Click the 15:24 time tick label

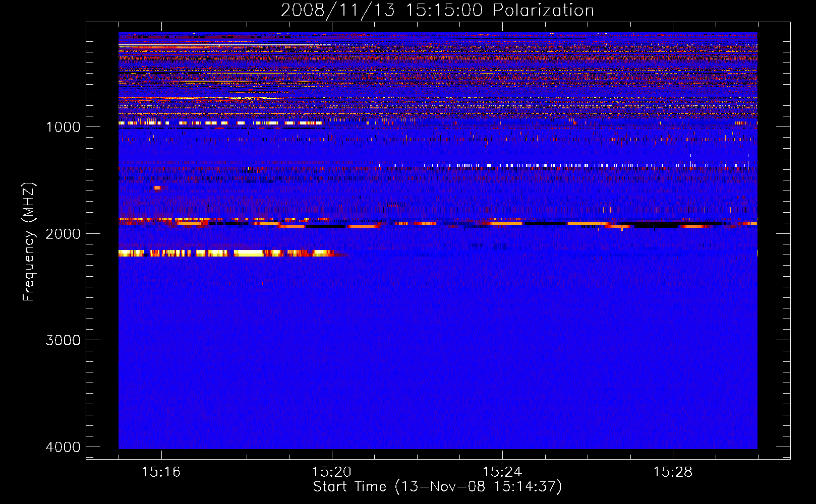click(502, 472)
